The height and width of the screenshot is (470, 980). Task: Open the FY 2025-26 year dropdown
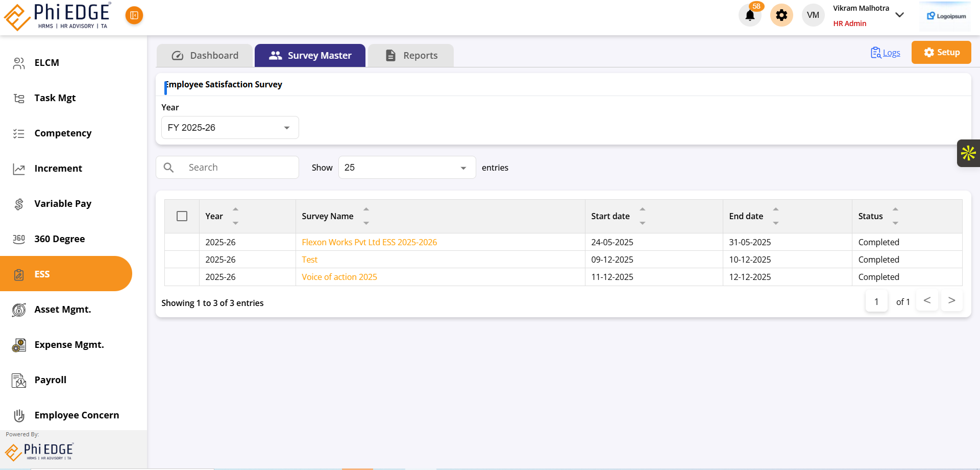pos(230,128)
